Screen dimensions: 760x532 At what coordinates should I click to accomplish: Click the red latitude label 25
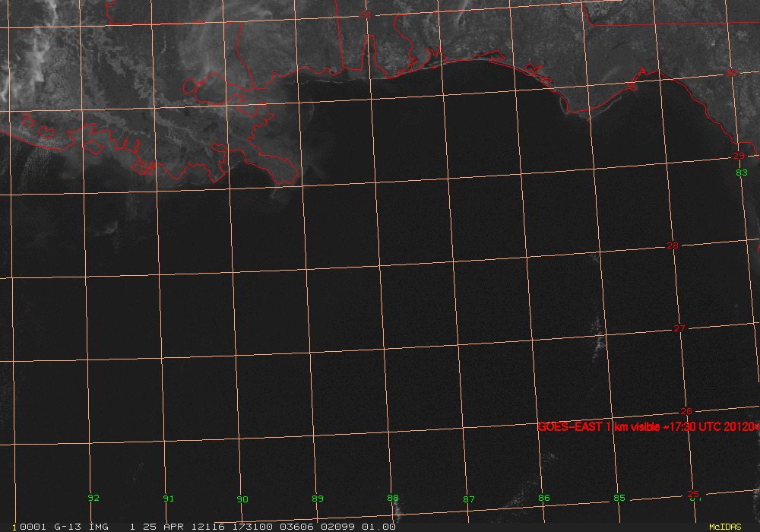pyautogui.click(x=693, y=494)
